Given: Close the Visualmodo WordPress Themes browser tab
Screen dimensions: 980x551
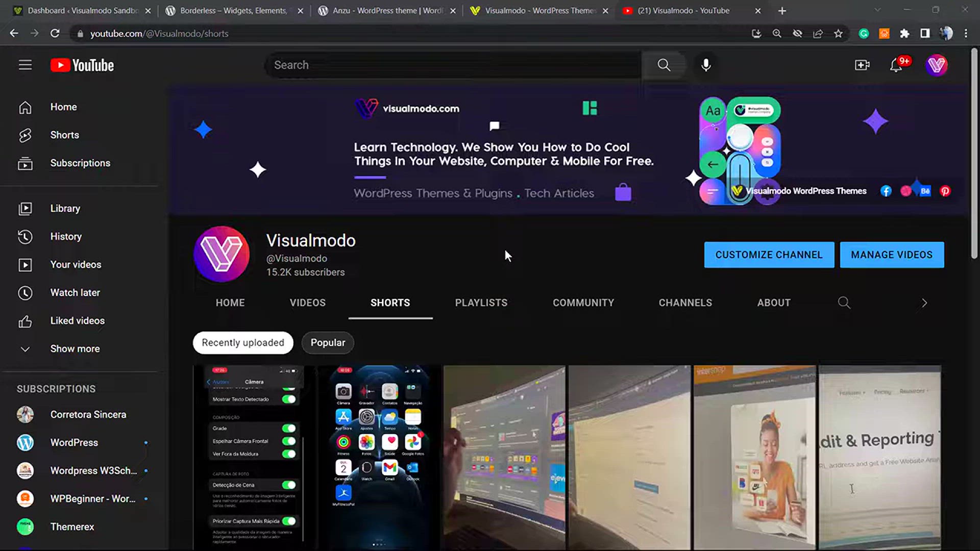Looking at the screenshot, I should pyautogui.click(x=605, y=11).
